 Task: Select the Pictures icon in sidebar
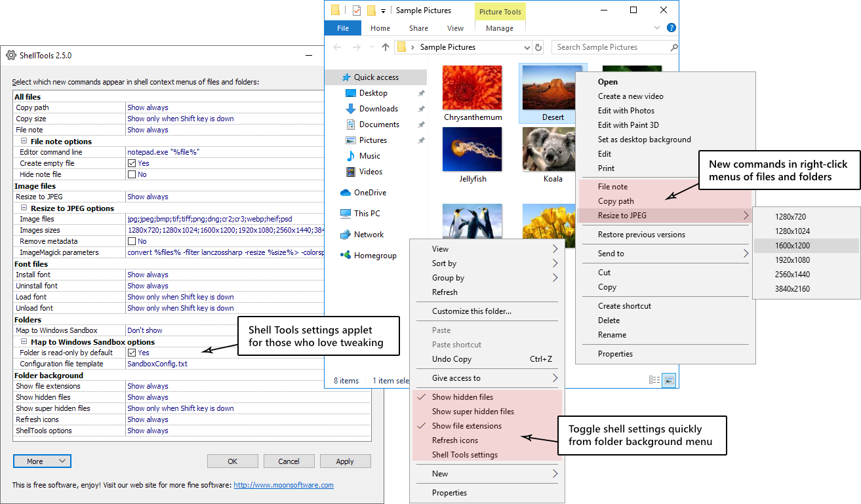pyautogui.click(x=351, y=140)
